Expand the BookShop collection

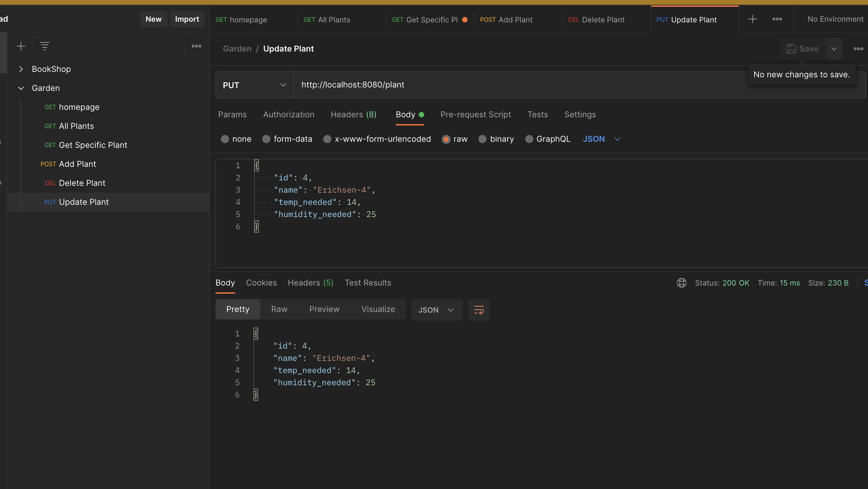click(x=21, y=69)
